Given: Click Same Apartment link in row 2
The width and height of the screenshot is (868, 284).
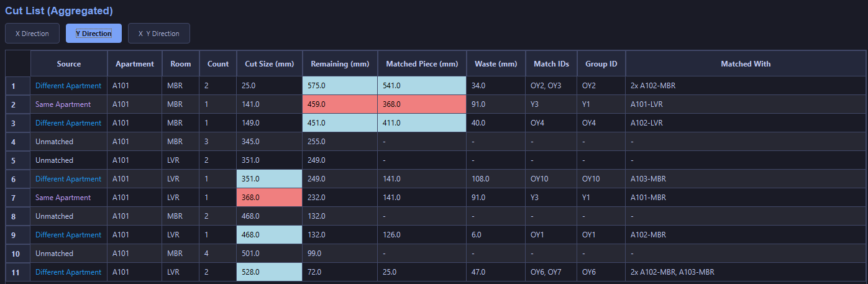Looking at the screenshot, I should (63, 104).
